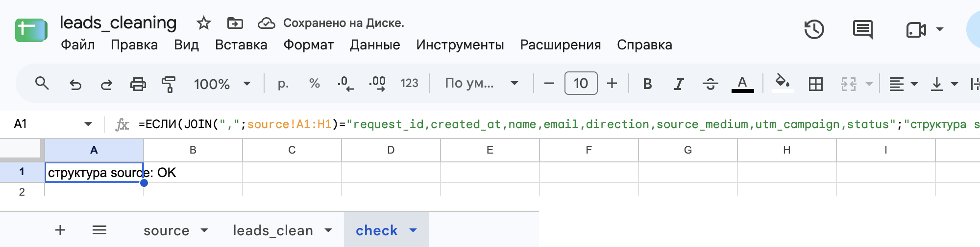Screen dimensions: 980x247
Task: Switch to the leads_clean sheet tab
Action: click(273, 230)
